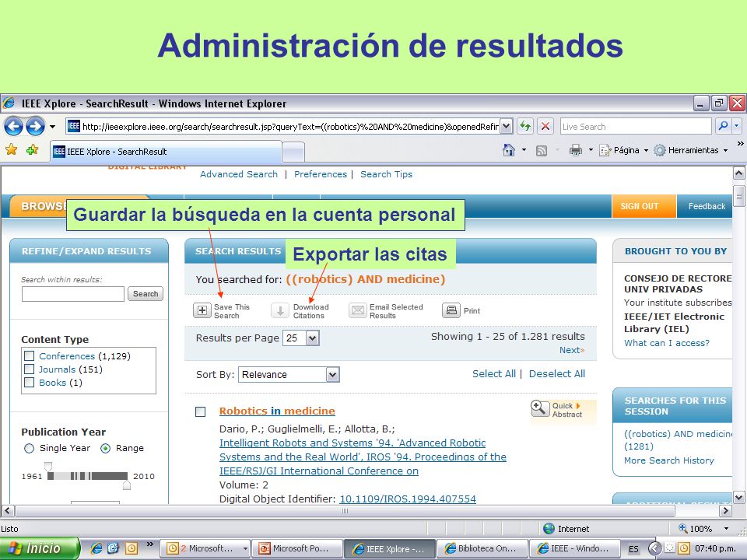Open Quick Abstract magnifier for Robotics in medicine
Viewport: 747px width, 560px height.
pos(540,408)
